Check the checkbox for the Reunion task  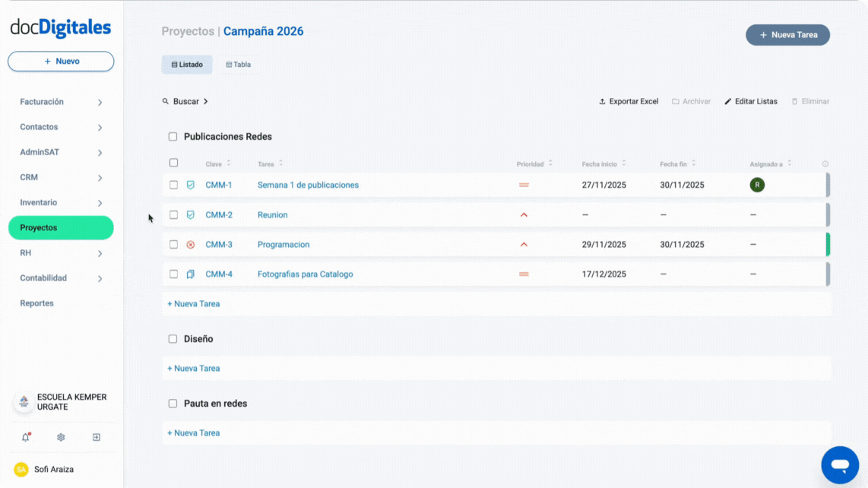click(173, 214)
